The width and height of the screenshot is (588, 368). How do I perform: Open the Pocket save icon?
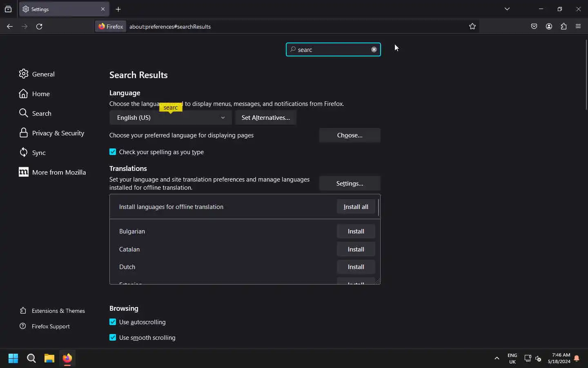click(x=534, y=27)
